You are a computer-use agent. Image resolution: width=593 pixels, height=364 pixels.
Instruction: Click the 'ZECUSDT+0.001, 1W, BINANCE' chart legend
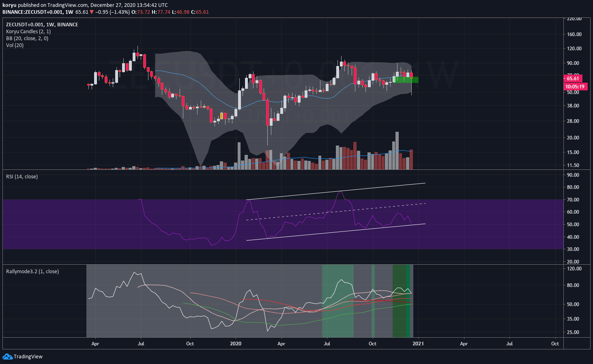point(42,25)
